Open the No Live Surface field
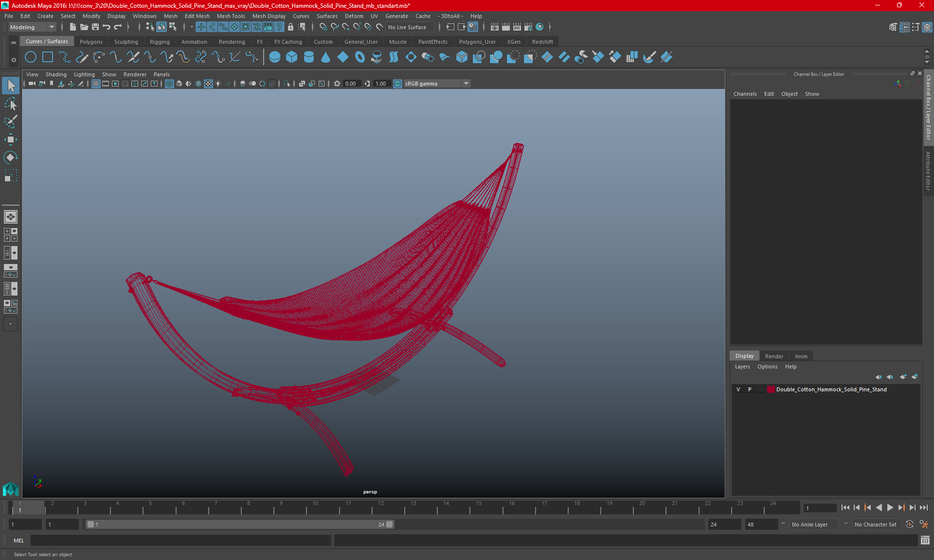 (410, 27)
